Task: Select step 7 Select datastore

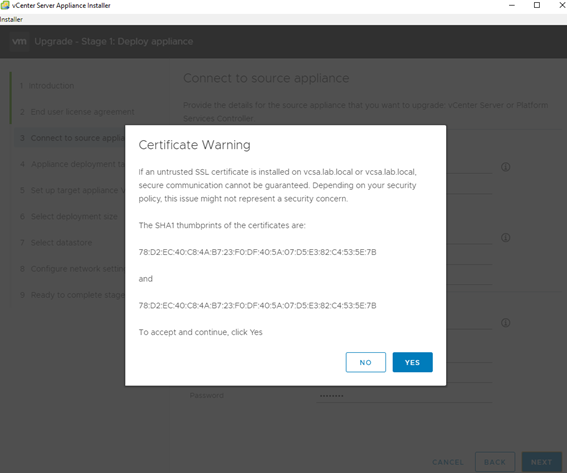Action: click(56, 242)
